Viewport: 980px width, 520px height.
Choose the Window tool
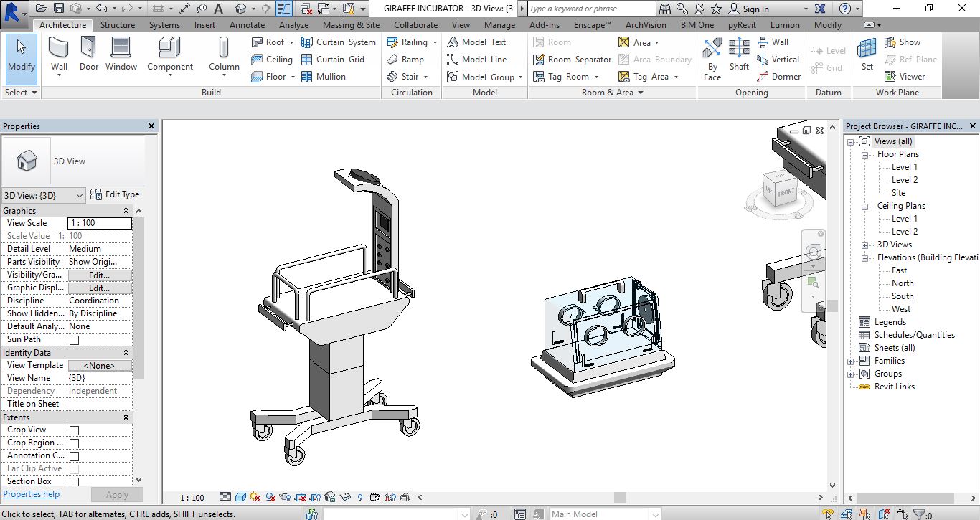pos(121,55)
